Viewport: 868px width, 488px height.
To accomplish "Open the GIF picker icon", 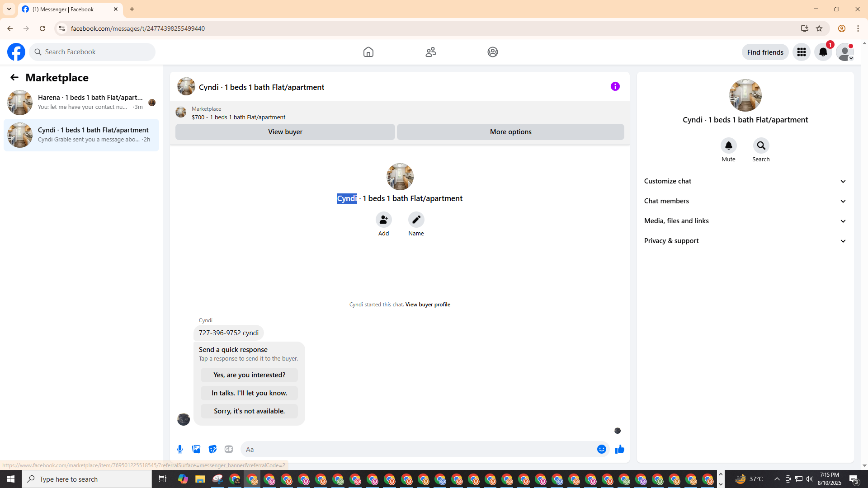I will (x=229, y=449).
